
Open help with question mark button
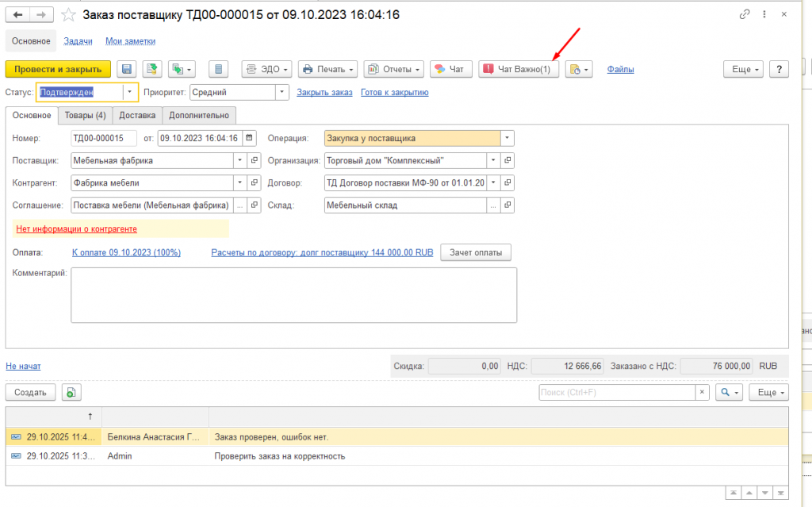[x=779, y=69]
